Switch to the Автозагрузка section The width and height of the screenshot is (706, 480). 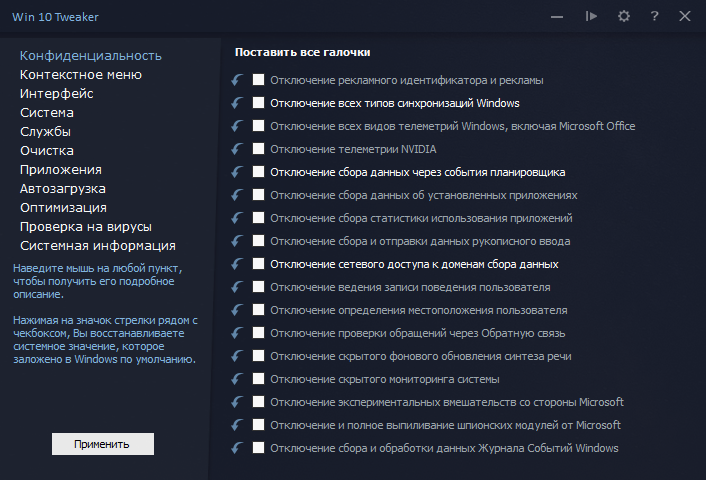click(63, 188)
